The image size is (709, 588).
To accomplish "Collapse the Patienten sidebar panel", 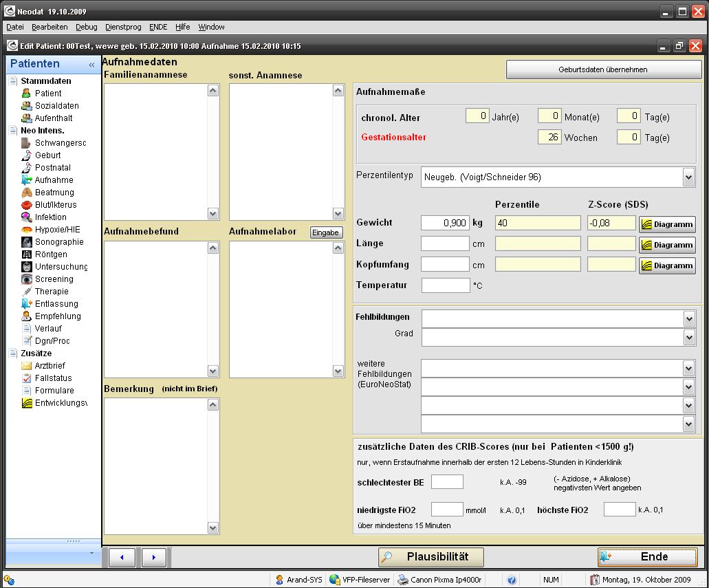I will click(x=91, y=65).
